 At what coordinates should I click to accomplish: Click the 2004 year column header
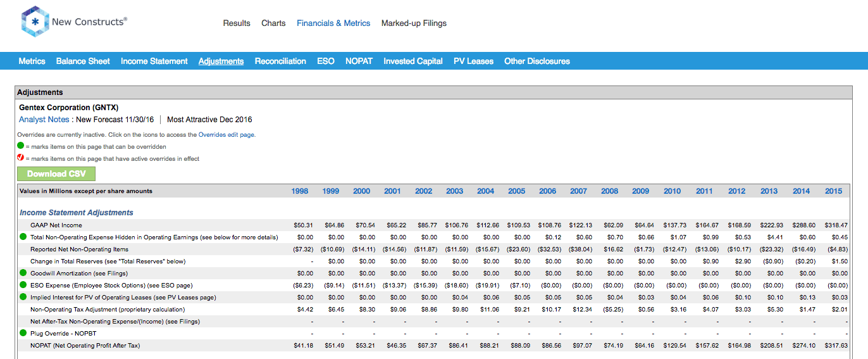pos(485,191)
